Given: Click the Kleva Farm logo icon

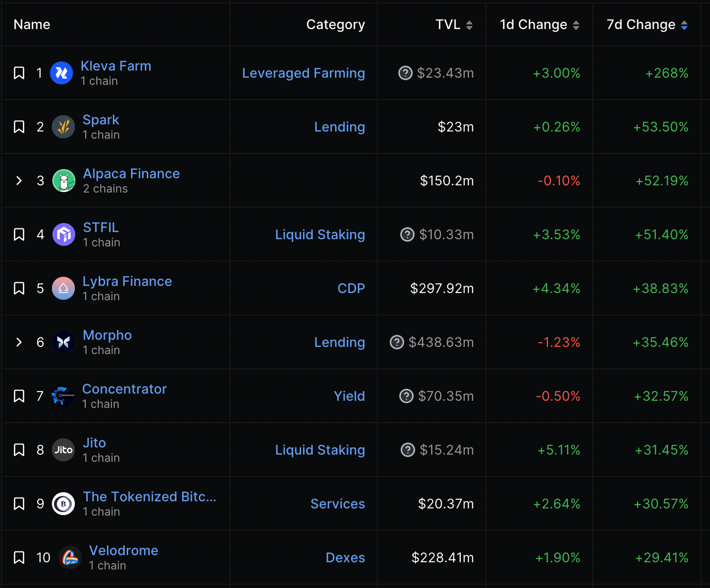Looking at the screenshot, I should [x=61, y=73].
